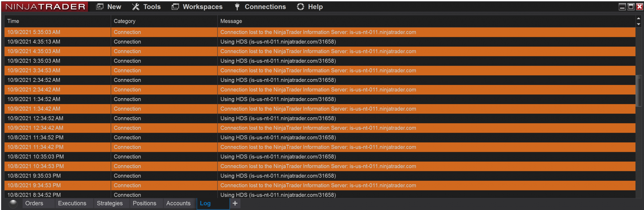644x210 pixels.
Task: Switch to the Accounts tab
Action: pyautogui.click(x=178, y=203)
